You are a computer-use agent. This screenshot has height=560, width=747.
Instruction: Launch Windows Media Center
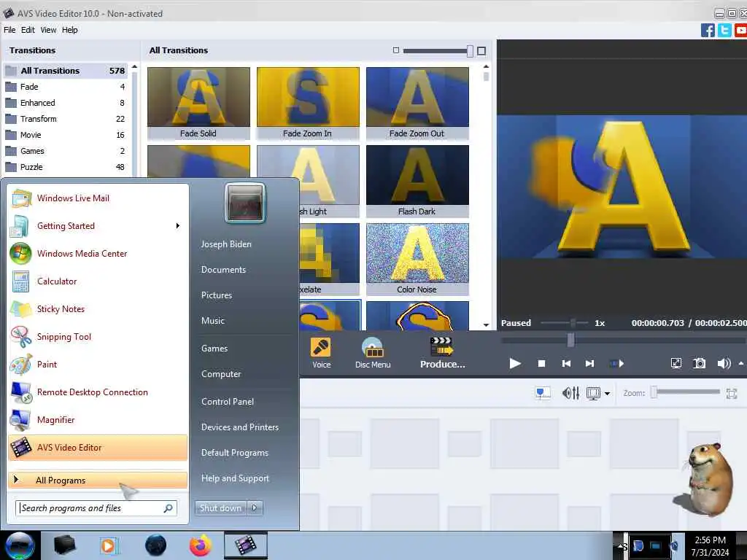point(98,253)
